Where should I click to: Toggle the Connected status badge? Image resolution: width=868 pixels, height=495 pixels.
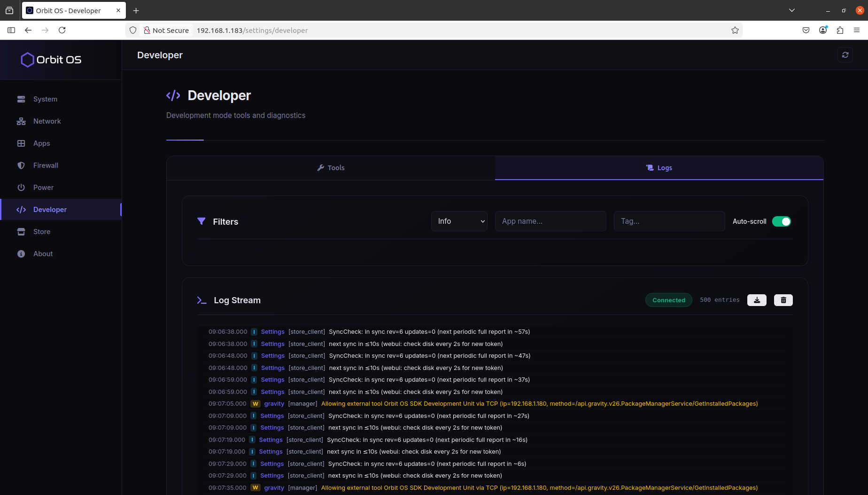click(668, 300)
